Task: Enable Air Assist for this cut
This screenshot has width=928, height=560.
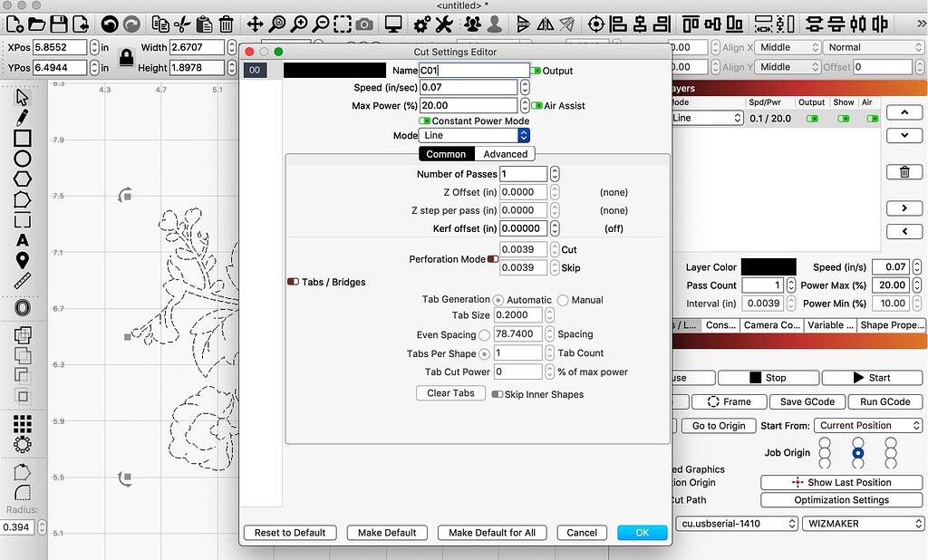Action: point(539,105)
